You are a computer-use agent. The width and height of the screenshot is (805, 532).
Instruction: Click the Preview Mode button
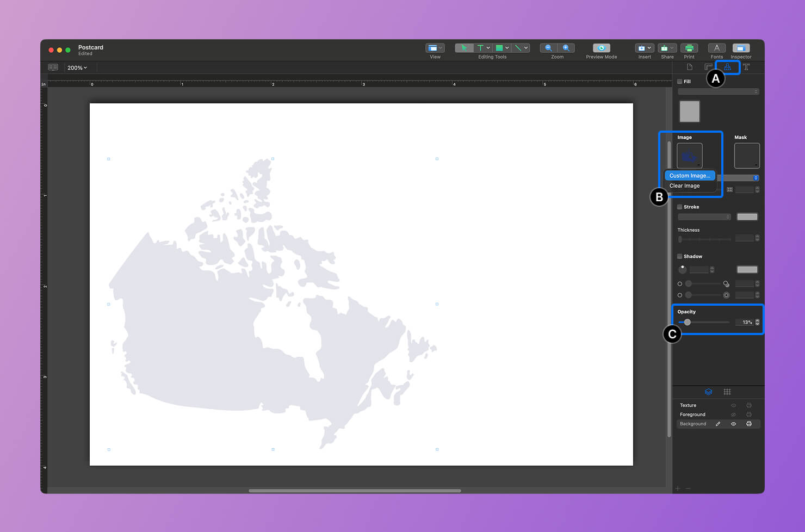pyautogui.click(x=600, y=48)
